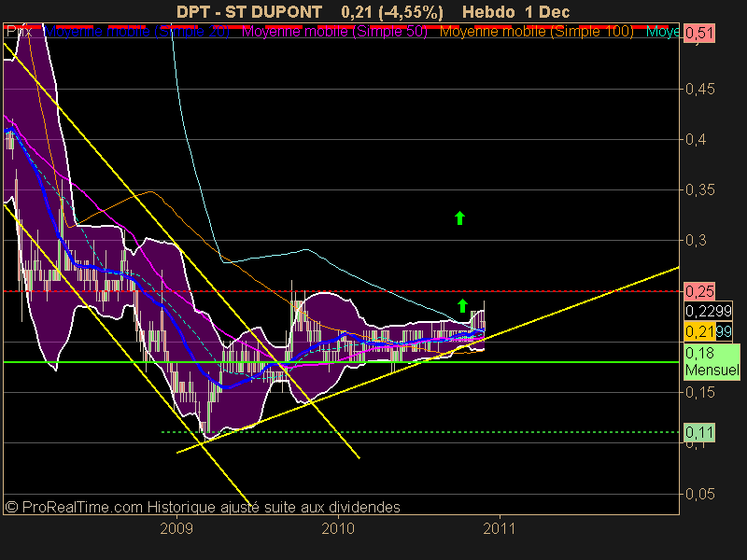The height and width of the screenshot is (560, 747).
Task: Click the 2009 date axis label
Action: click(x=176, y=528)
